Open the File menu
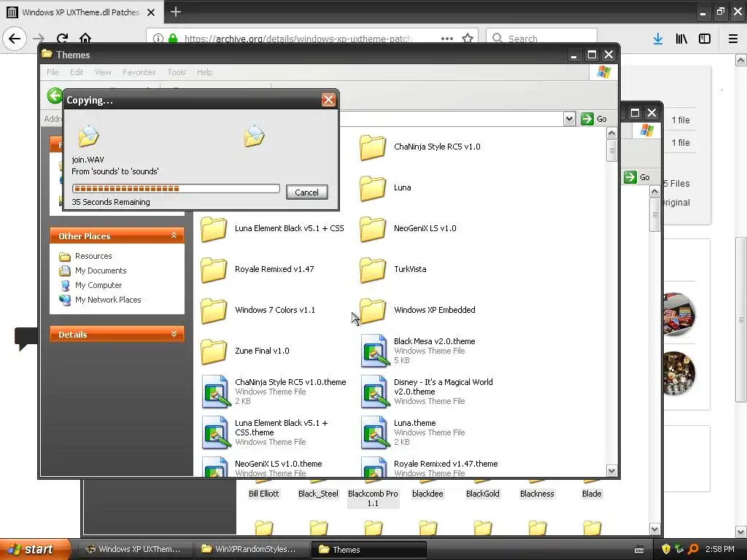This screenshot has width=747, height=560. click(x=53, y=72)
